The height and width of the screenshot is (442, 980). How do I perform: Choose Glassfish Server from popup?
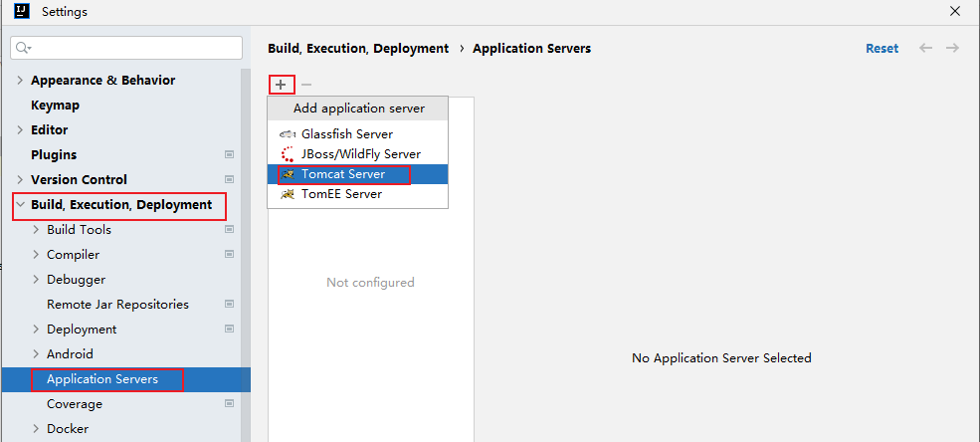[x=357, y=133]
